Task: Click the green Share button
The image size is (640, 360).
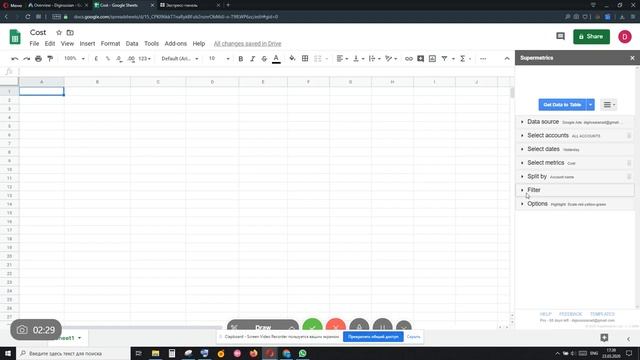Action: [x=591, y=37]
